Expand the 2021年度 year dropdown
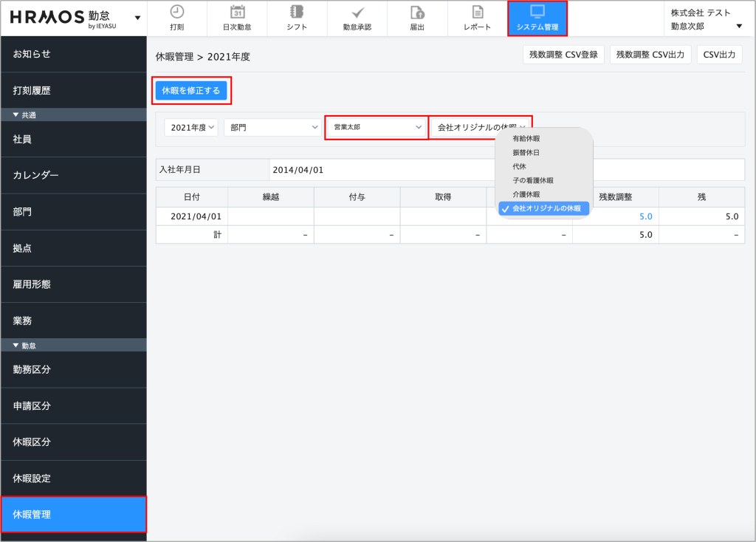The height and width of the screenshot is (542, 756). (x=191, y=128)
